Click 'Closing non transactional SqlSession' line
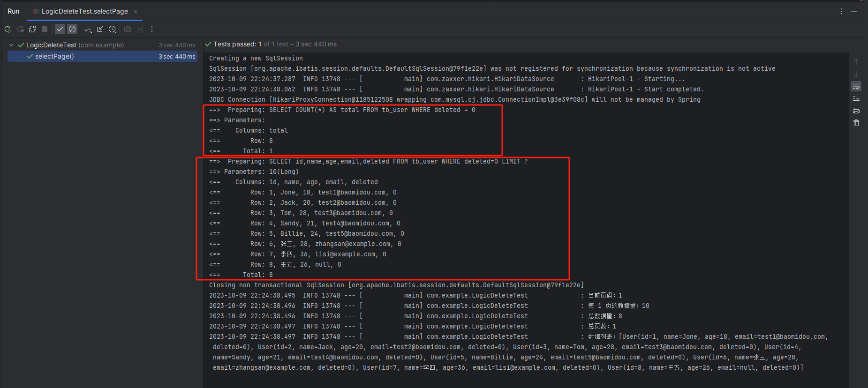Viewport: 868px width, 388px height. click(396, 285)
